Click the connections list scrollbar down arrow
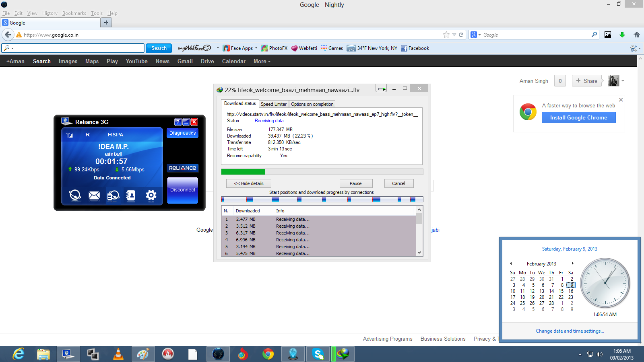 [x=419, y=253]
